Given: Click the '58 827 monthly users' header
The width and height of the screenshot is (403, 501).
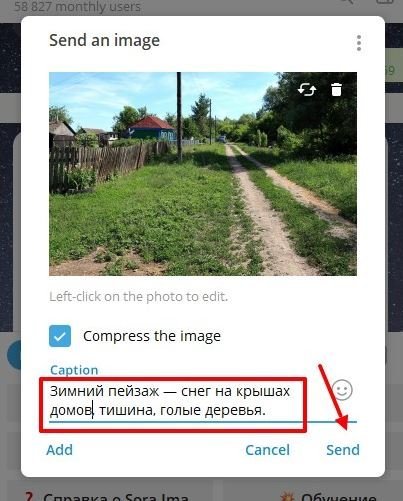Looking at the screenshot, I should tap(77, 6).
